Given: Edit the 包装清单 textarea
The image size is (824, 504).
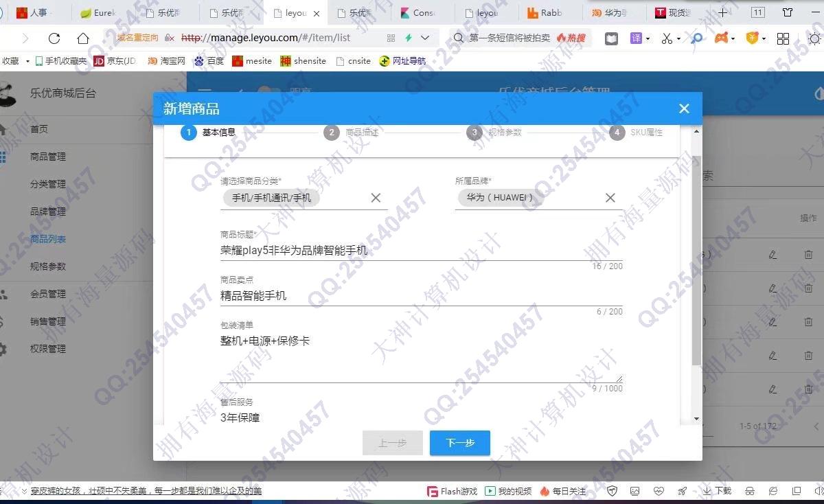Looking at the screenshot, I should (421, 357).
